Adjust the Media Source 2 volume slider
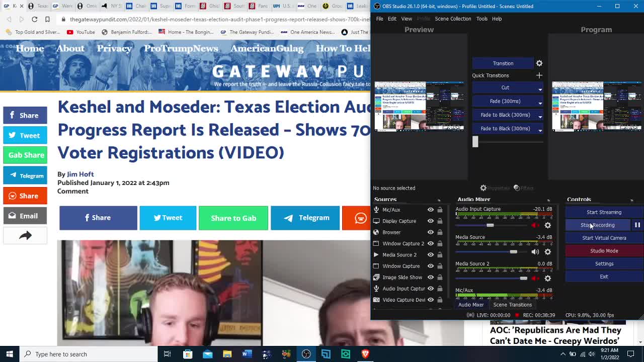 (523, 278)
